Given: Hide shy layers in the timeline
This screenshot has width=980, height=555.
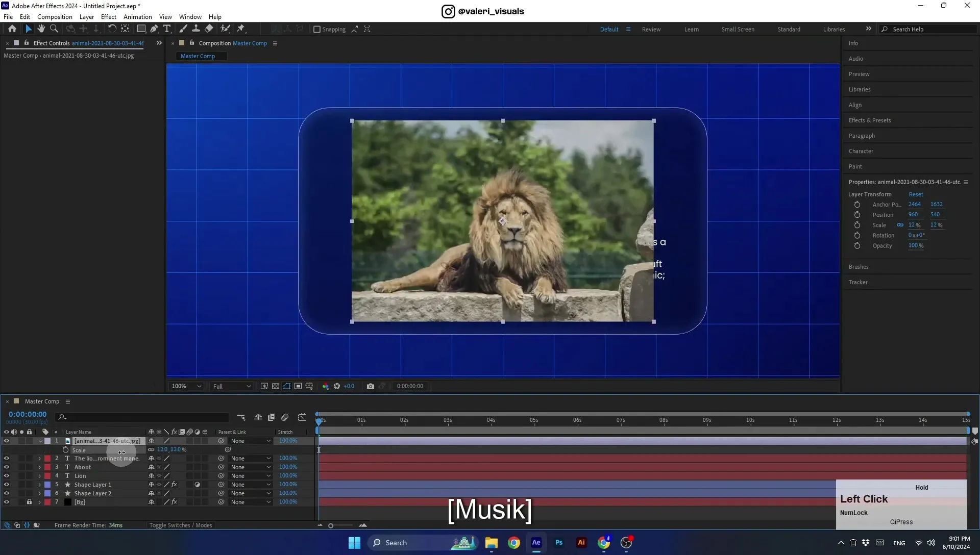Looking at the screenshot, I should click(x=258, y=417).
